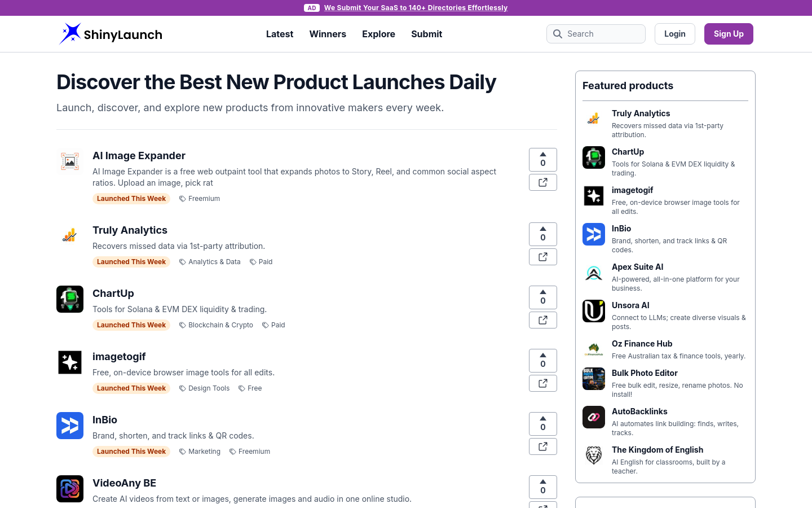
Task: Select the Marketing tag under InBio
Action: click(200, 452)
